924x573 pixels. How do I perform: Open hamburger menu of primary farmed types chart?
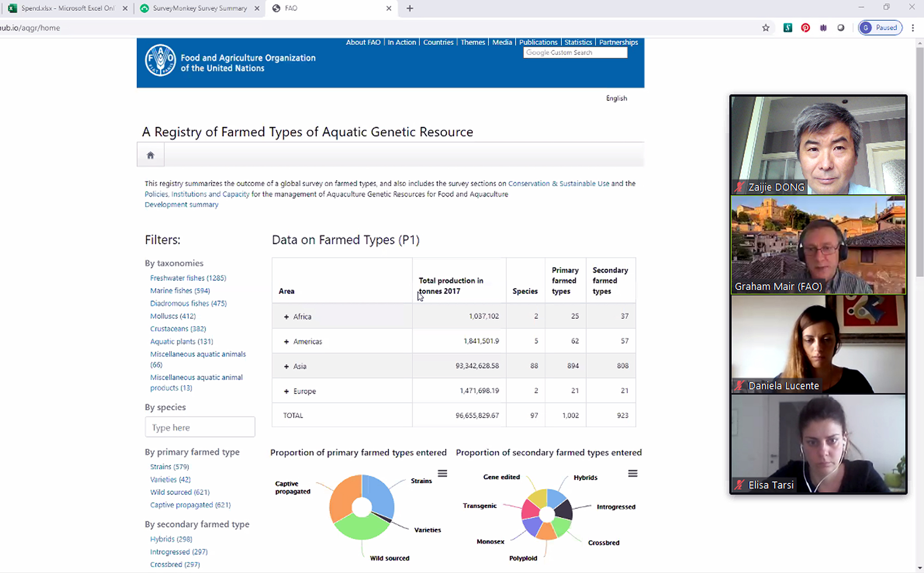click(x=442, y=473)
